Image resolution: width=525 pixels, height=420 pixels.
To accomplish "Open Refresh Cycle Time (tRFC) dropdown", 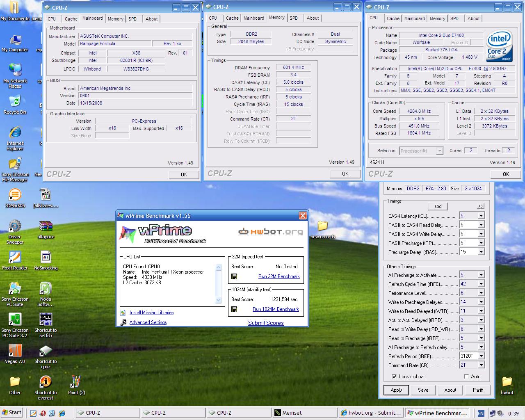I will tap(481, 284).
